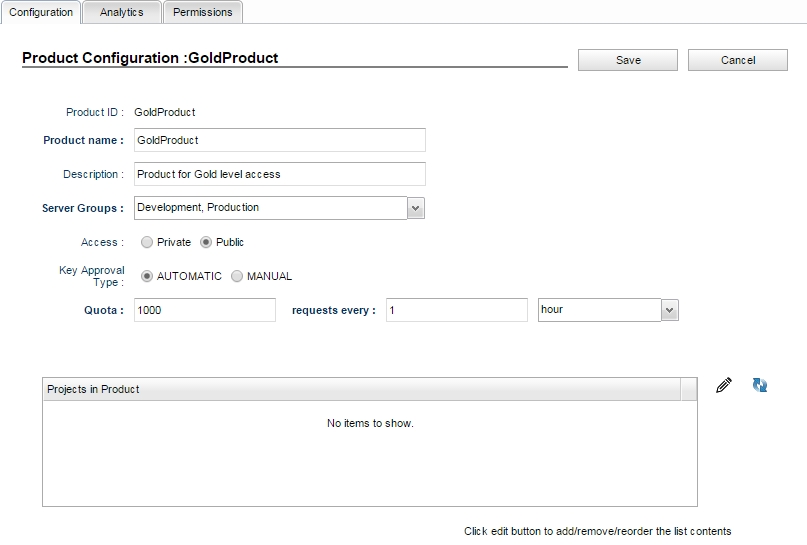Choose AUTOMATIC key approval type
Screen dimensions: 807x545
pyautogui.click(x=147, y=276)
